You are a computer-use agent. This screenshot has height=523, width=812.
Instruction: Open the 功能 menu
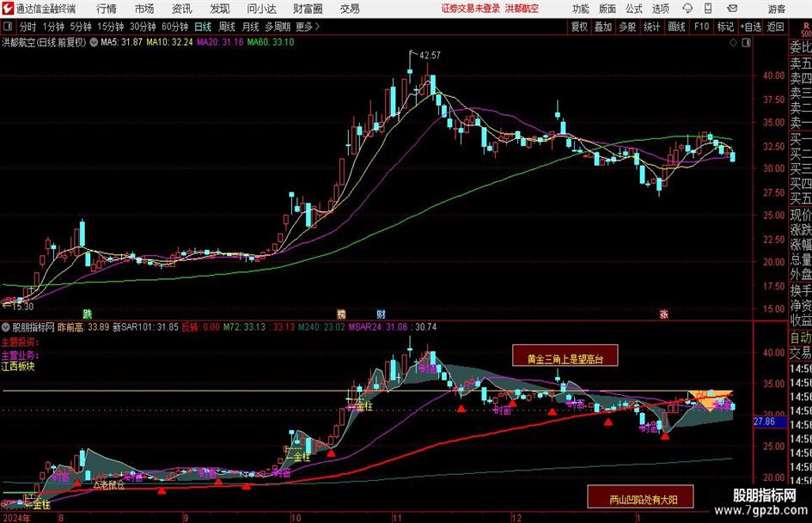tap(581, 9)
